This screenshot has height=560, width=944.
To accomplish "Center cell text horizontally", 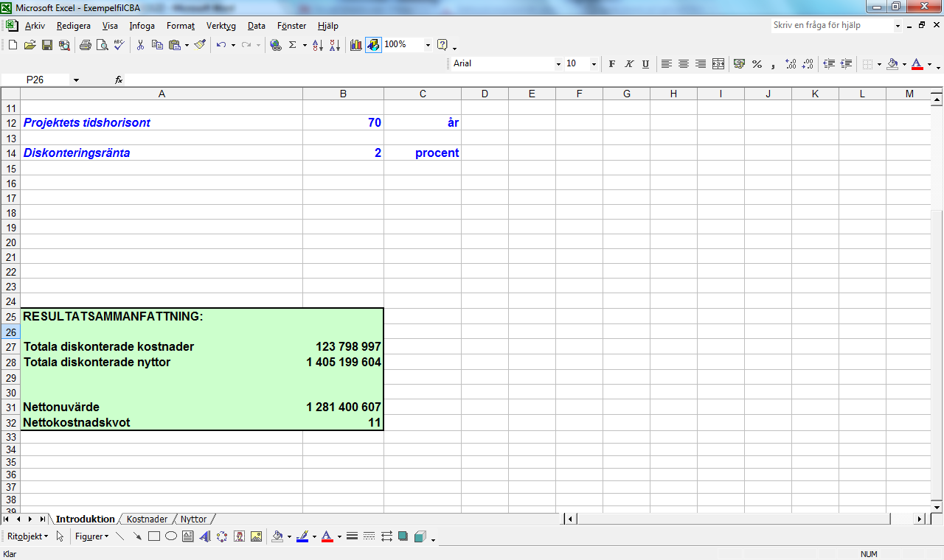I will 684,64.
